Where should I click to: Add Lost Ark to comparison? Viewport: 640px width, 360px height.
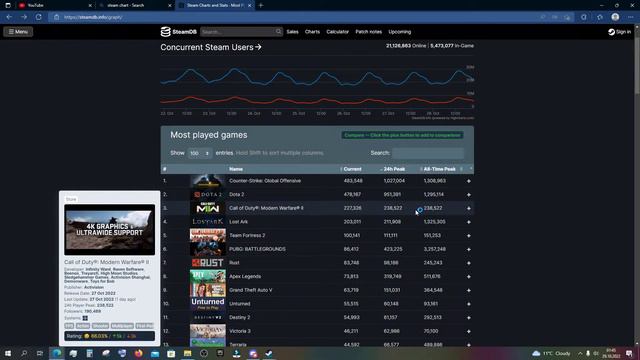[x=469, y=222]
